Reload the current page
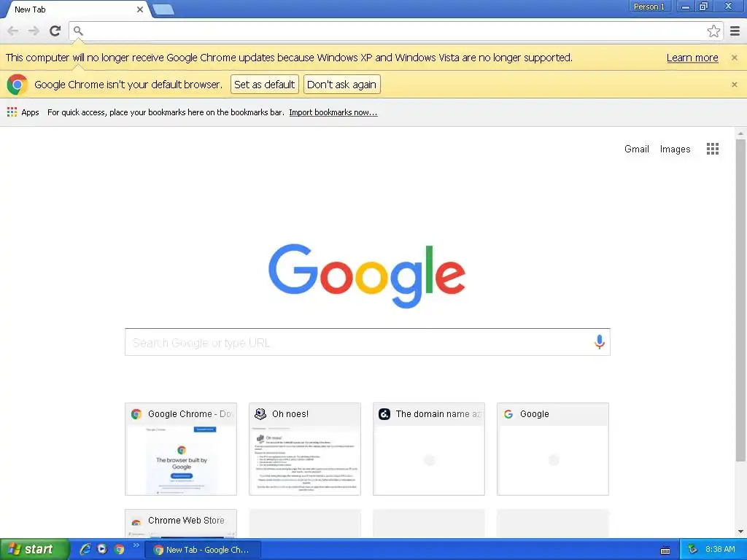The height and width of the screenshot is (560, 747). [x=55, y=31]
